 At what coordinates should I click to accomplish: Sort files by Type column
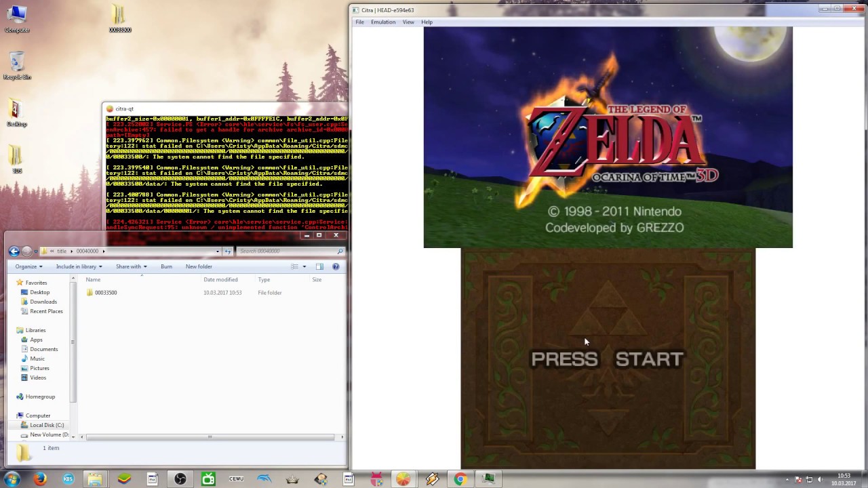tap(264, 280)
